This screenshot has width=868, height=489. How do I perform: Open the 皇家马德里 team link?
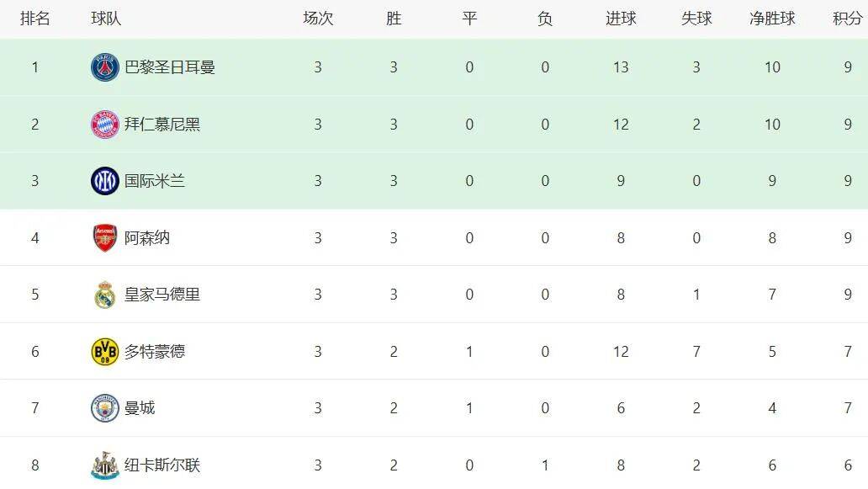click(162, 295)
